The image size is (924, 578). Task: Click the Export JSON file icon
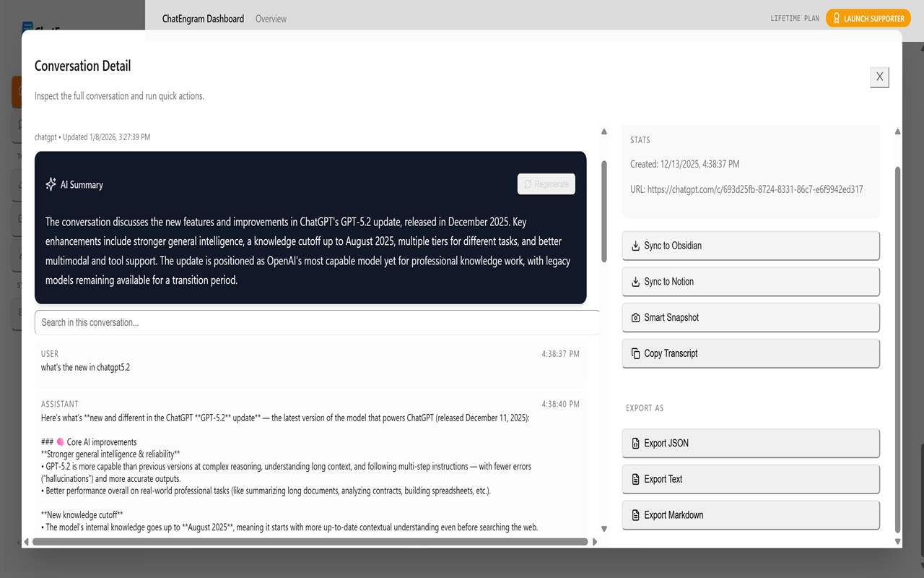coord(635,444)
